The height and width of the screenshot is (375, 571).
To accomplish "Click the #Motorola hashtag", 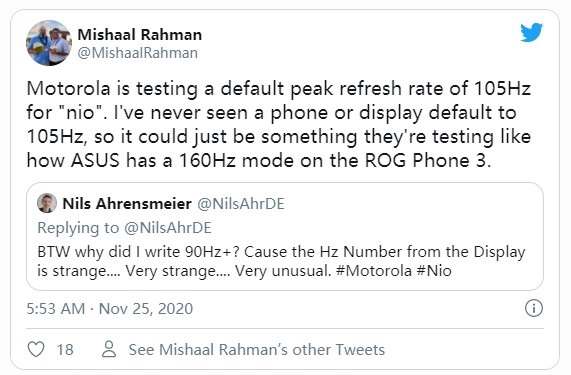I will click(x=374, y=271).
